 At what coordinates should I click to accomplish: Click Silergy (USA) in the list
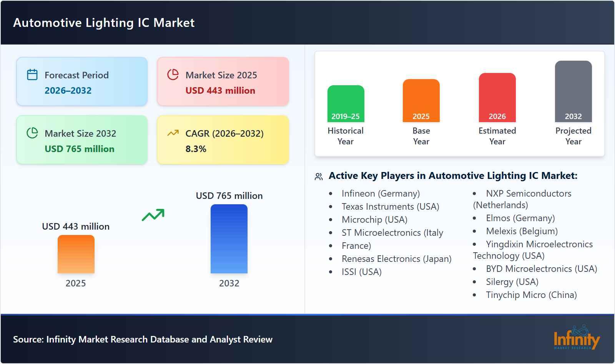point(512,281)
